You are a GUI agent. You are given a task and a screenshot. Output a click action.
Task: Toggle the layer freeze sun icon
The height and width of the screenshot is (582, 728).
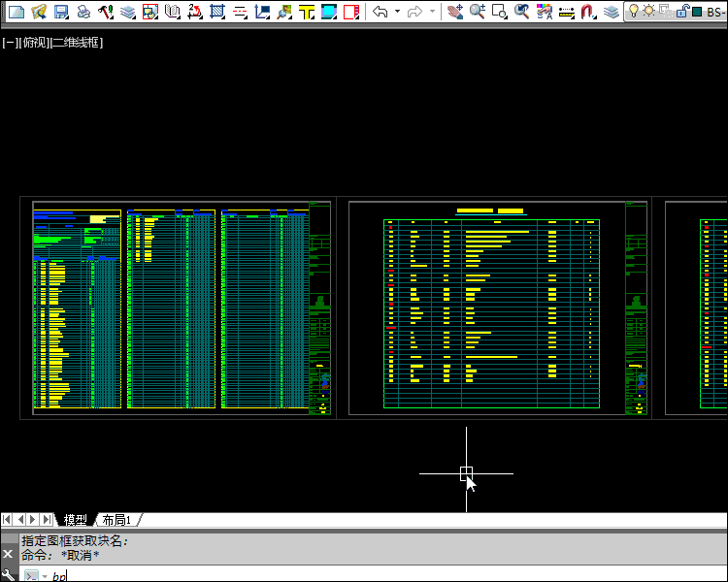tap(649, 12)
